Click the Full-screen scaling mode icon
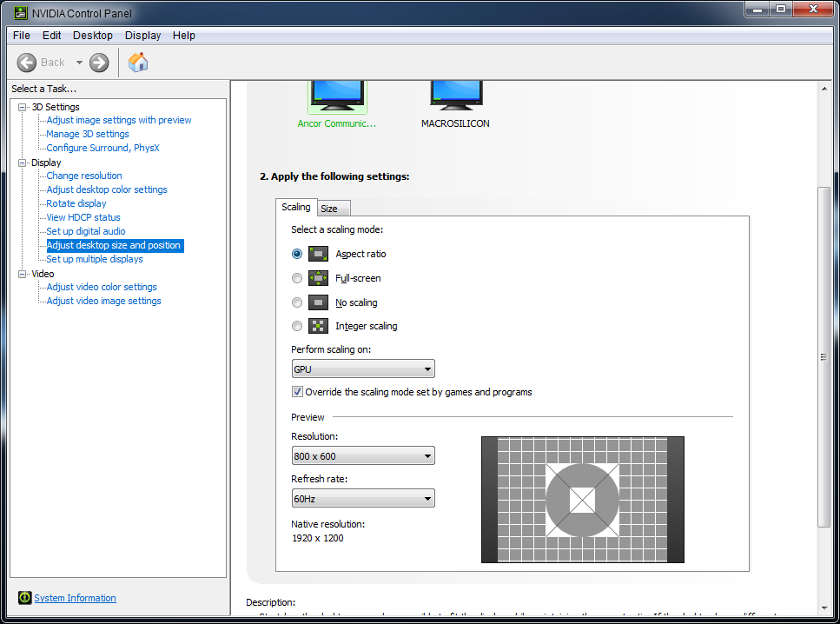840x624 pixels. click(x=318, y=278)
